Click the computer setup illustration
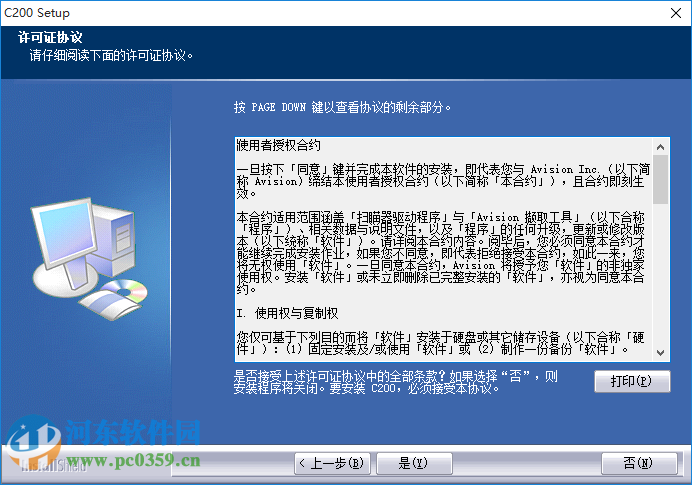The image size is (692, 485). click(x=89, y=259)
